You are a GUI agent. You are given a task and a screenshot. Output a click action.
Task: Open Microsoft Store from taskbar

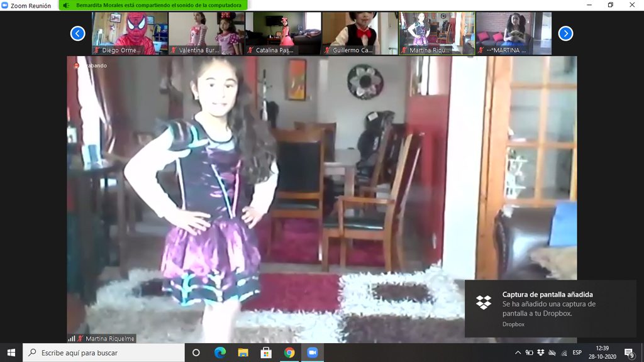coord(265,353)
